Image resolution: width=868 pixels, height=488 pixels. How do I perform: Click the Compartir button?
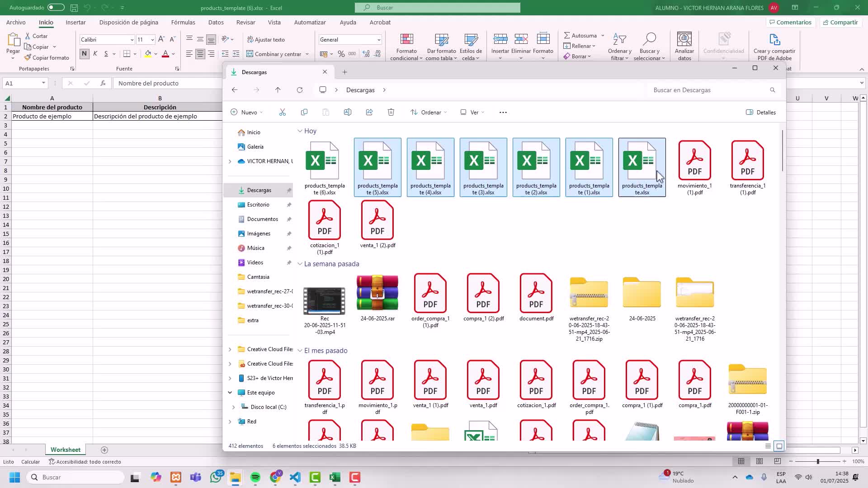click(x=840, y=22)
